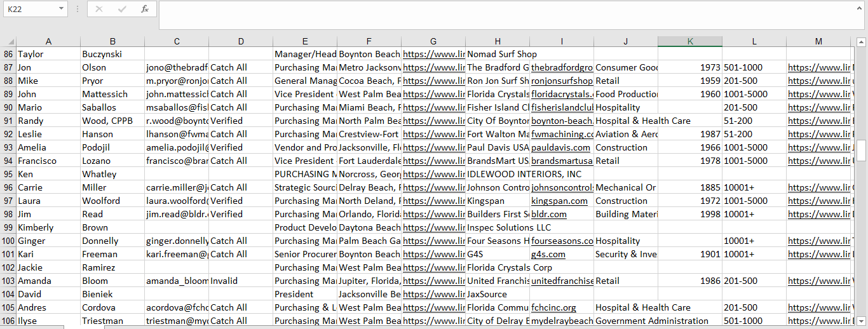The width and height of the screenshot is (868, 329).
Task: Select highlighted column K header
Action: 690,41
